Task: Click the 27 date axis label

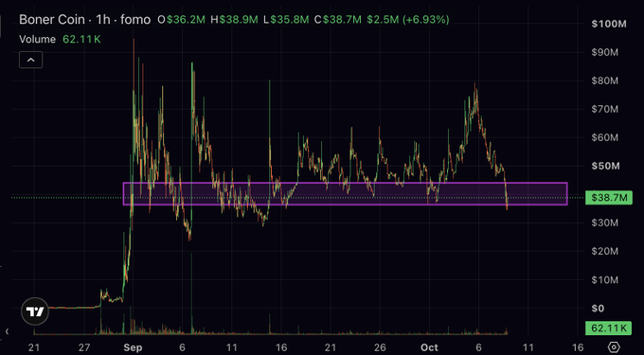Action: click(x=84, y=347)
